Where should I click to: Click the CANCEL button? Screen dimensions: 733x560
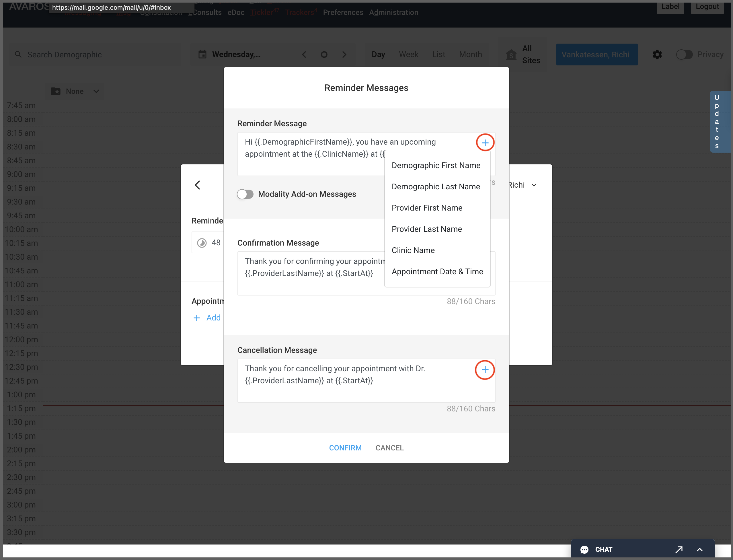click(x=389, y=448)
